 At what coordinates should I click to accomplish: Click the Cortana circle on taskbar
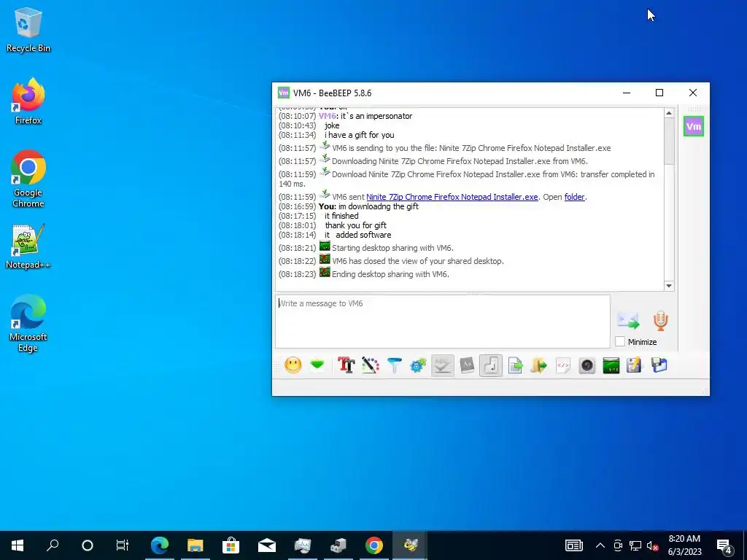(x=88, y=545)
